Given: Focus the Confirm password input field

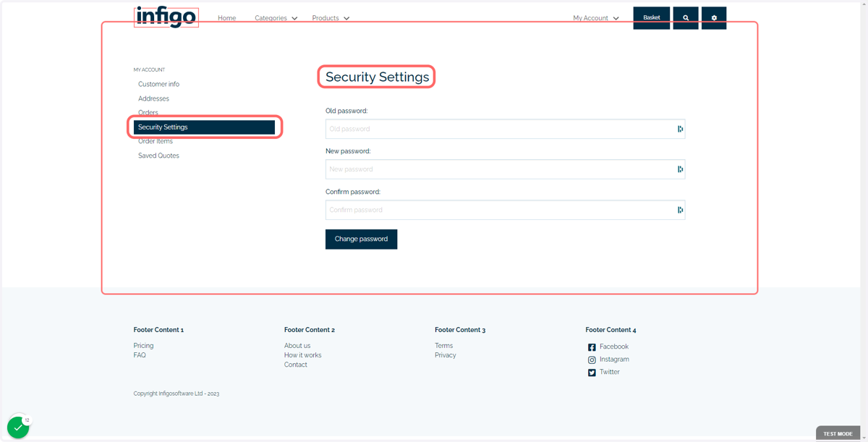Looking at the screenshot, I should point(505,210).
